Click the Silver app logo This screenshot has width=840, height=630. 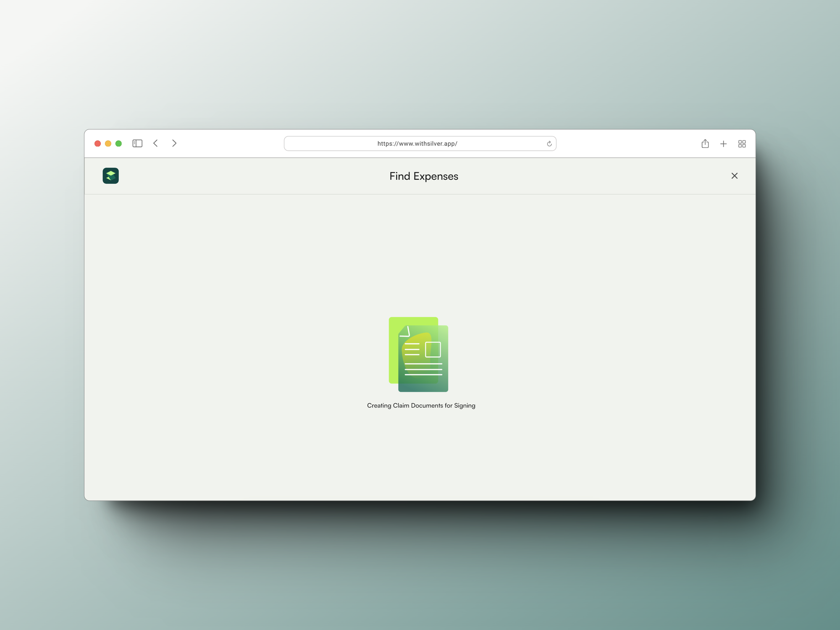(x=110, y=176)
